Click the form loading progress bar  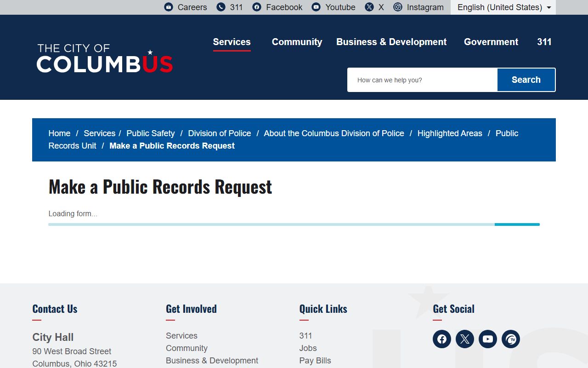coord(294,224)
